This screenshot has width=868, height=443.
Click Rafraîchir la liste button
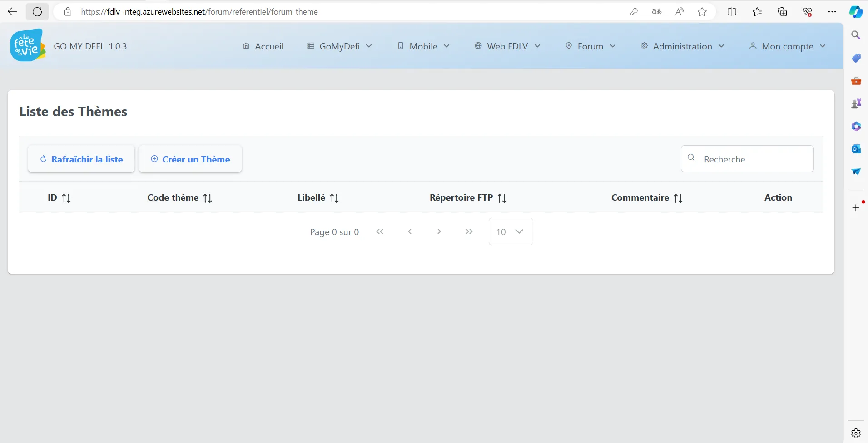[81, 159]
